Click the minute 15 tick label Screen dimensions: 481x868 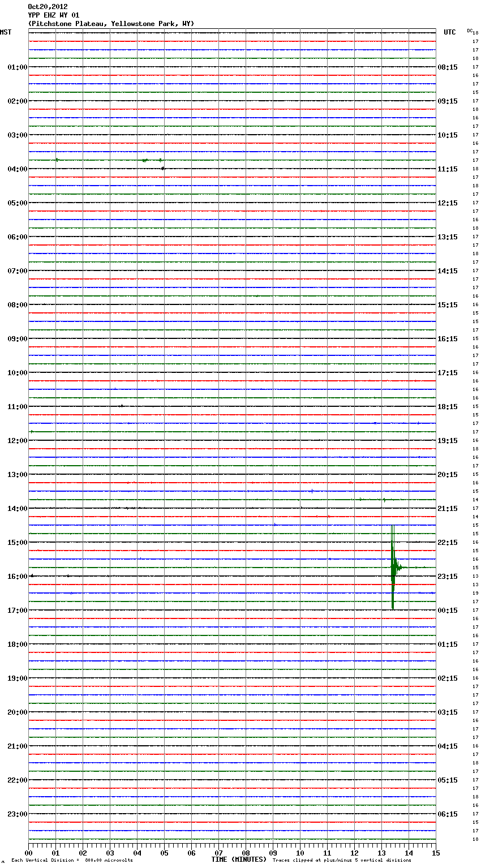tap(436, 853)
